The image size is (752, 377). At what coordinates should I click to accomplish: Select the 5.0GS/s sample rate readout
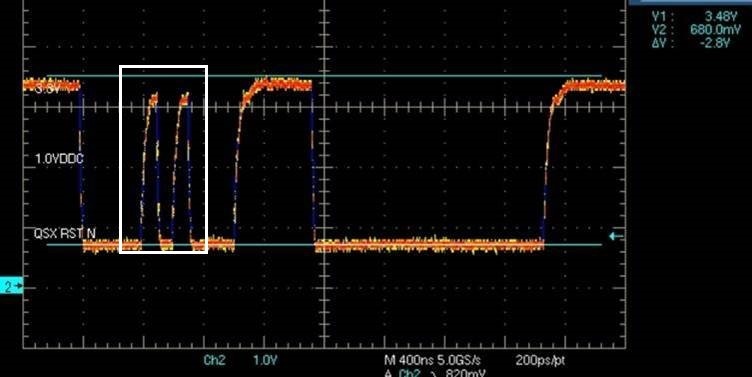459,360
